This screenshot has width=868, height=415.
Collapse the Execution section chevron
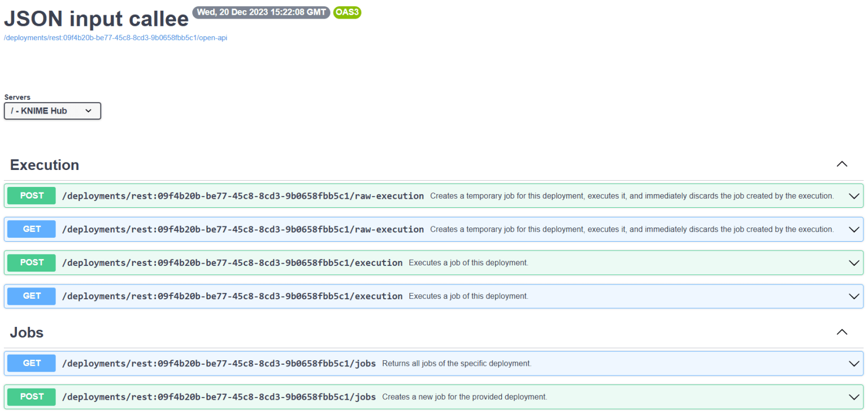click(x=842, y=164)
